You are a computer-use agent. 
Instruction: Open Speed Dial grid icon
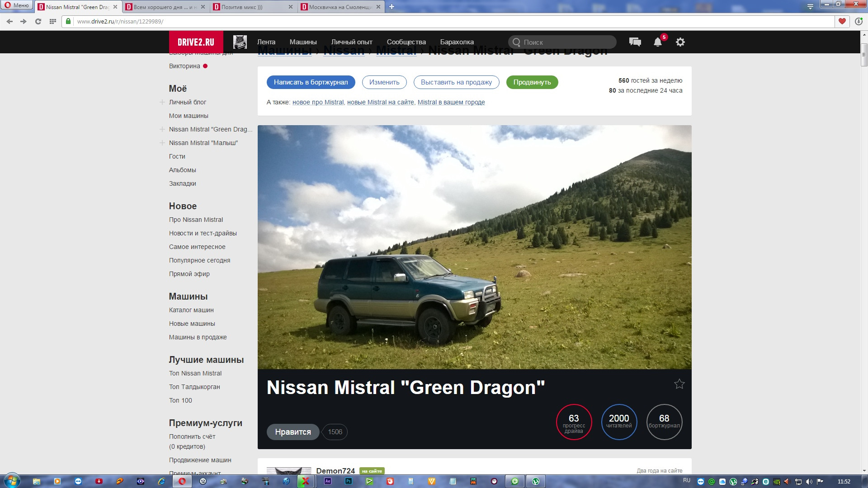point(53,21)
